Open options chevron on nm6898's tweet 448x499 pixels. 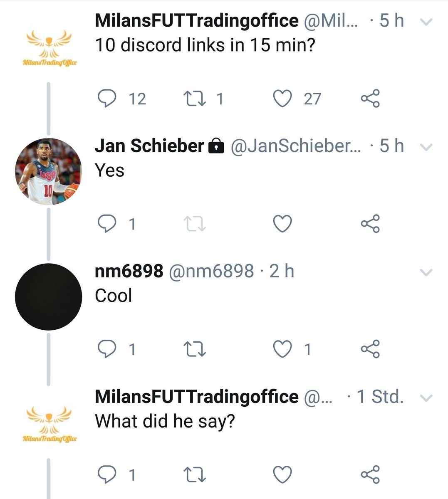point(427,273)
